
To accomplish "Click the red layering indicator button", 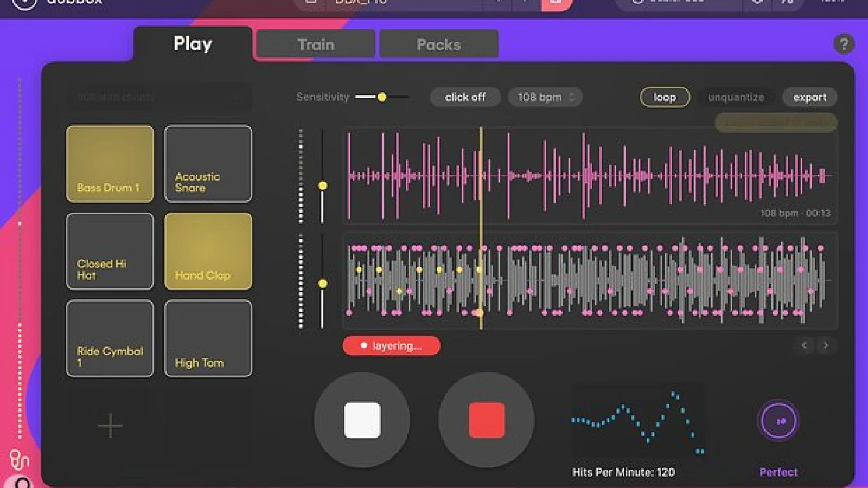I will tap(391, 345).
